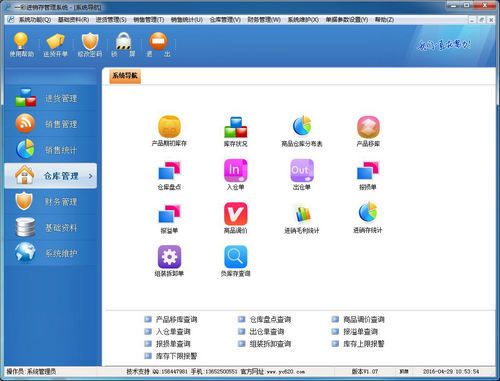Switch to the 系统导航 tab
Image resolution: width=500 pixels, height=381 pixels.
click(x=125, y=76)
